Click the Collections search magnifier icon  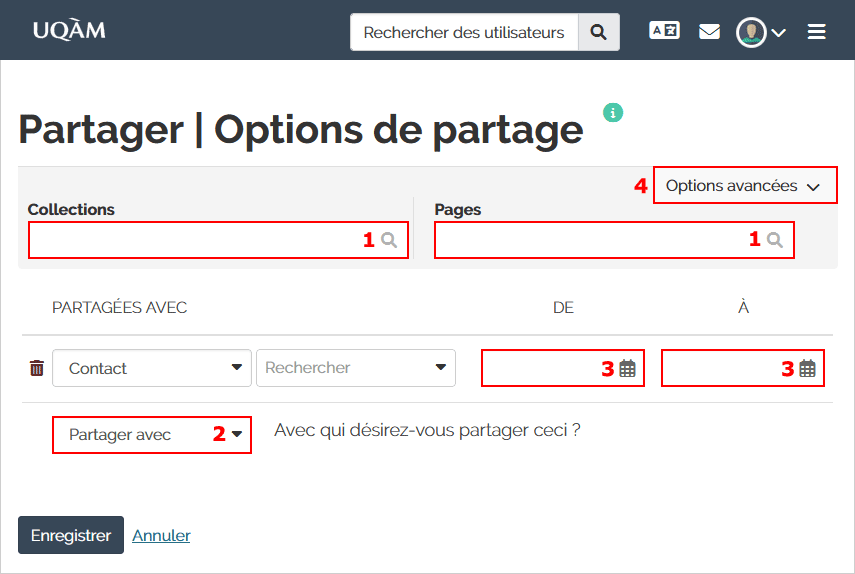(389, 240)
